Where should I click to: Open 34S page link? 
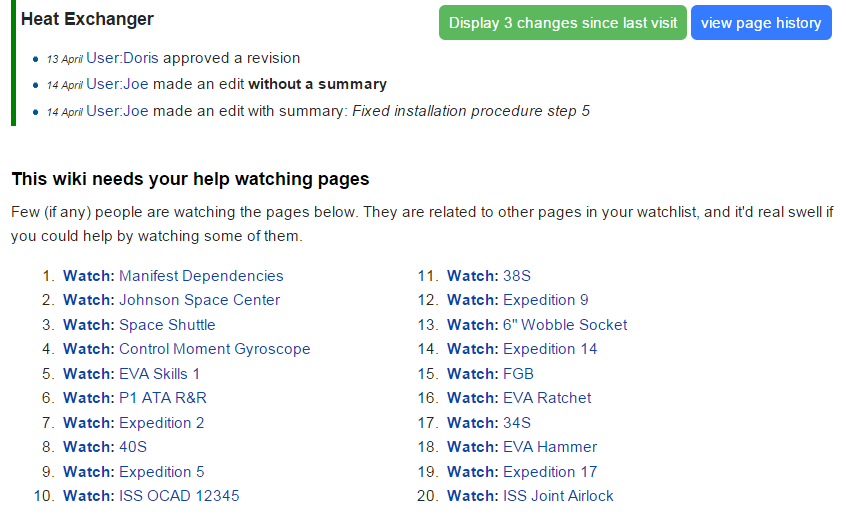(x=517, y=423)
